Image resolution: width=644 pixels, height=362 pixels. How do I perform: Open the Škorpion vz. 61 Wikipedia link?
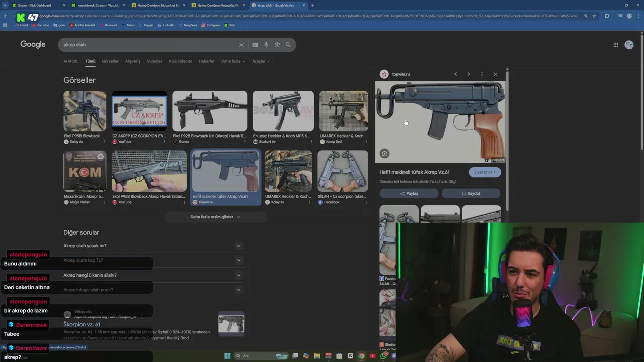tap(82, 325)
